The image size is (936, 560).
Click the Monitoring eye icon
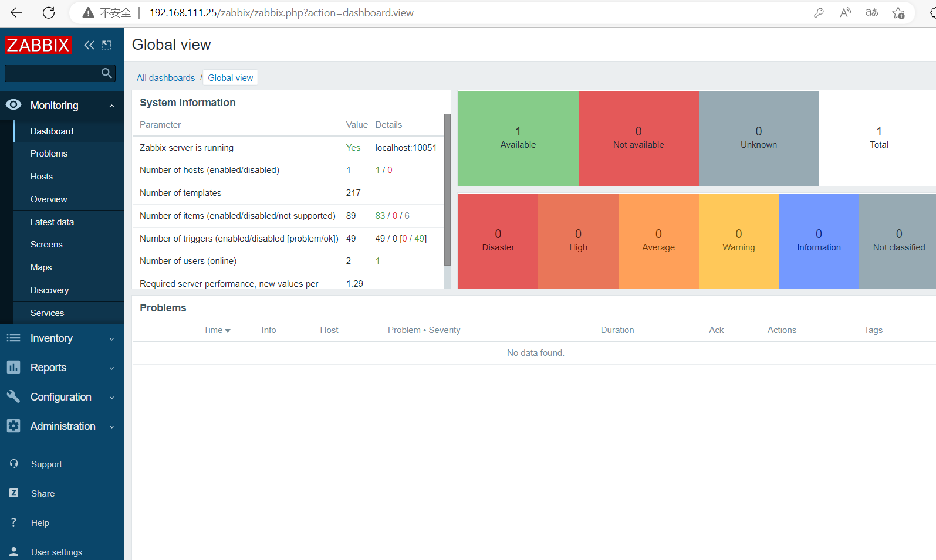pos(13,105)
